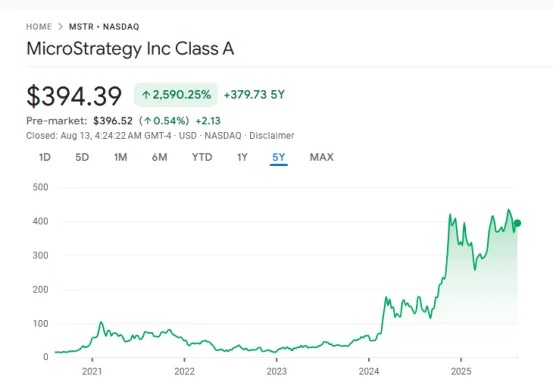Click the green current-price dot on chart
The image size is (554, 392).
(517, 223)
